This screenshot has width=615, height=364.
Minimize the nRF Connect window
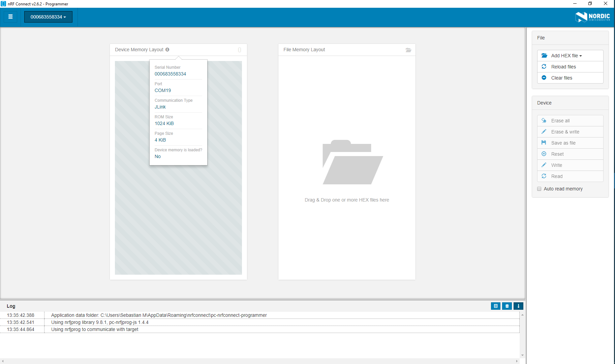click(x=575, y=4)
